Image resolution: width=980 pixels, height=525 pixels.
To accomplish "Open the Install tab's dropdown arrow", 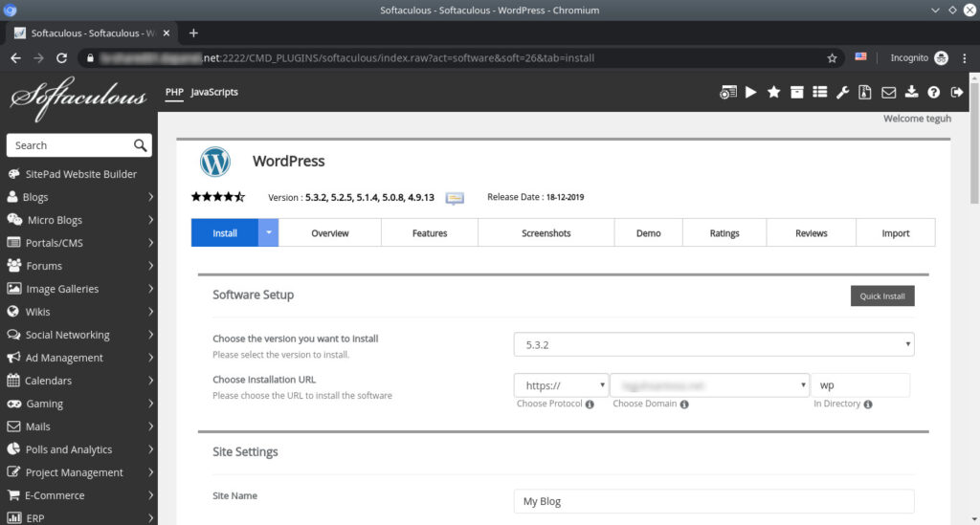I will (x=268, y=232).
